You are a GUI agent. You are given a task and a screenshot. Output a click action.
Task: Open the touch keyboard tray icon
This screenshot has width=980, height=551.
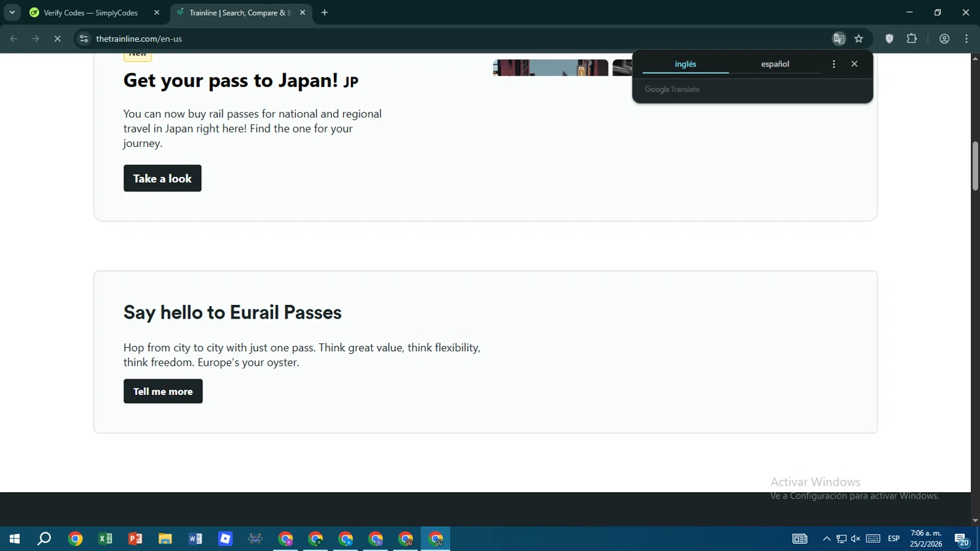873,539
